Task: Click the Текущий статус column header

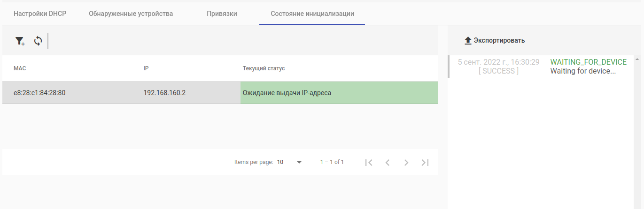Action: click(x=264, y=68)
